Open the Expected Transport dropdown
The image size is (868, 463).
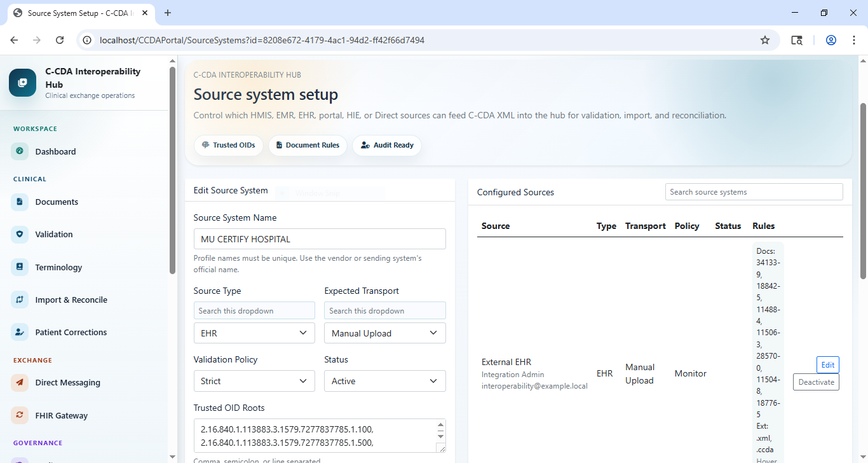point(385,333)
